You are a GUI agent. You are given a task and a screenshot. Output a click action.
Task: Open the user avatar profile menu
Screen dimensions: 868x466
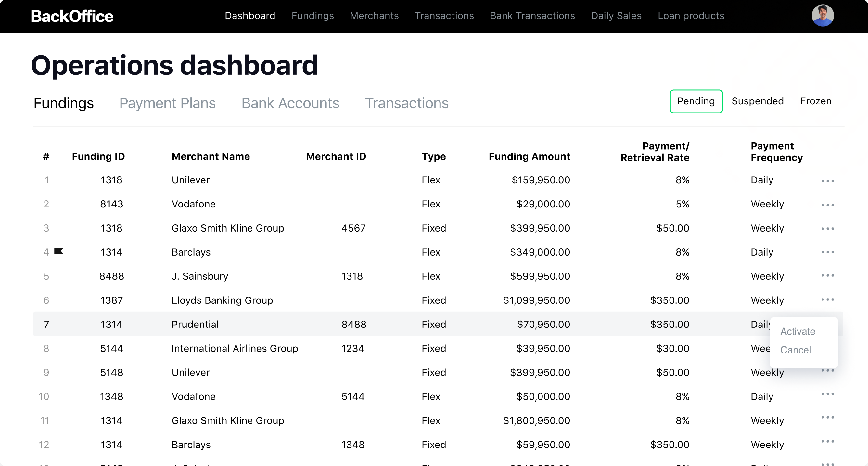(x=823, y=16)
